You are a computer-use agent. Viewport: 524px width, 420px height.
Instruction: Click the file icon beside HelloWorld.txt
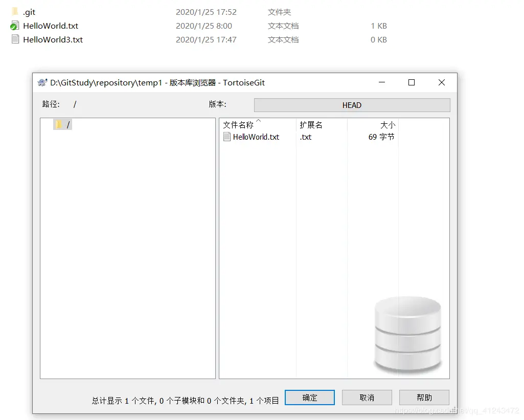pos(226,137)
